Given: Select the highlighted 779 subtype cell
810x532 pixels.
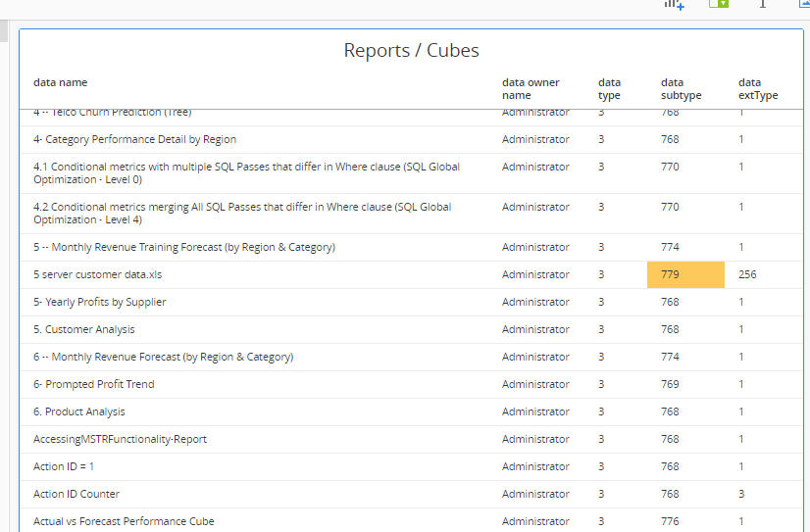Looking at the screenshot, I should tap(684, 275).
